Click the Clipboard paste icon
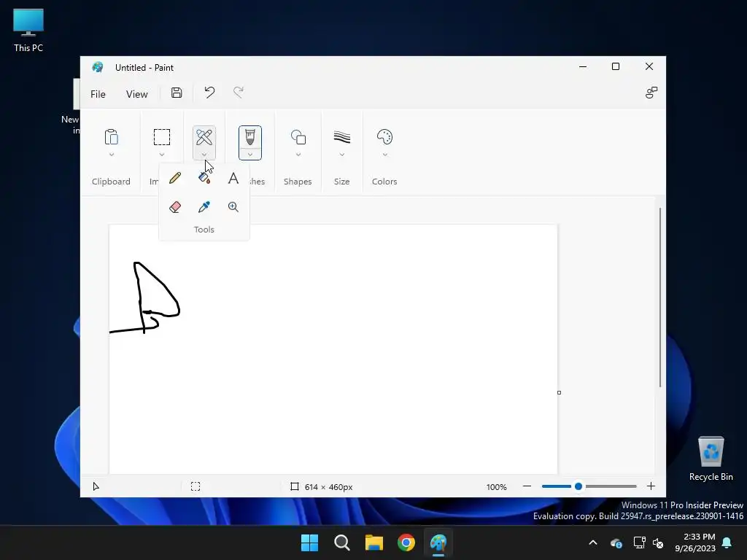 click(111, 137)
